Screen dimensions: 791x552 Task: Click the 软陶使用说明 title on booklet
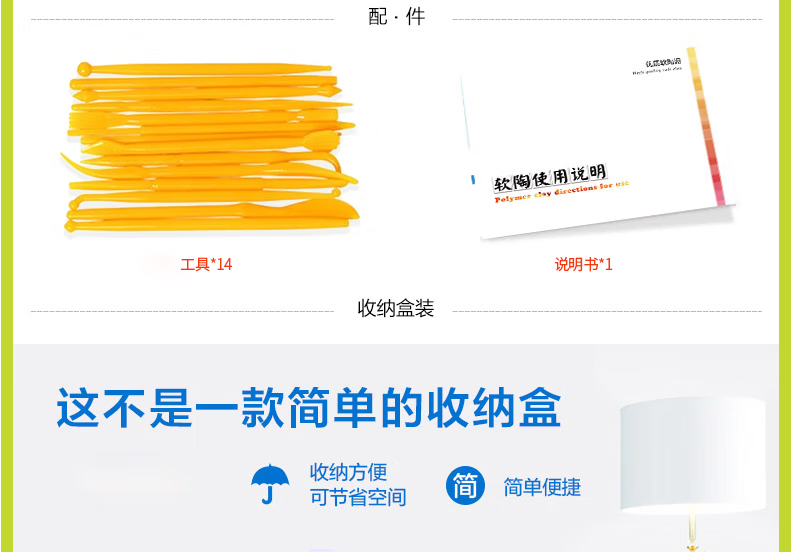550,178
